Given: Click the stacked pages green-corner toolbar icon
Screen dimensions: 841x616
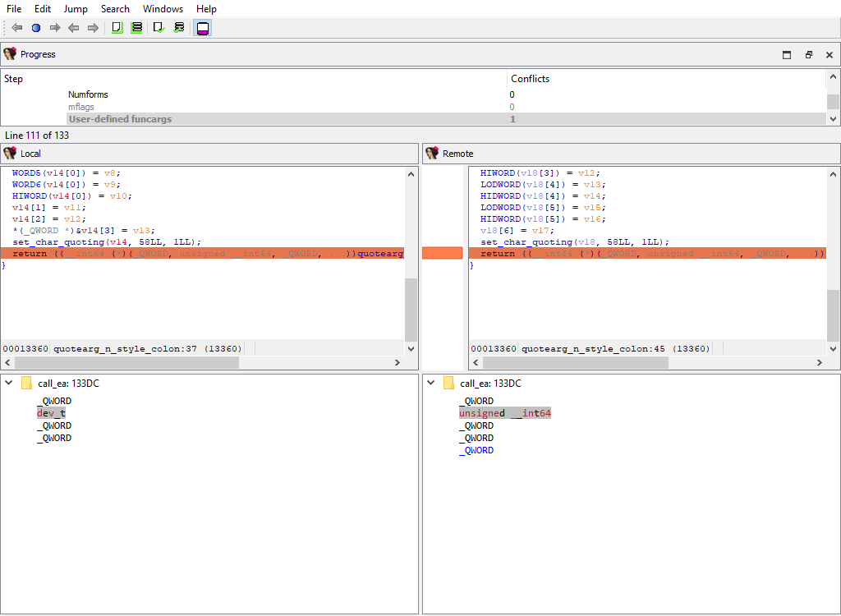Looking at the screenshot, I should (137, 28).
